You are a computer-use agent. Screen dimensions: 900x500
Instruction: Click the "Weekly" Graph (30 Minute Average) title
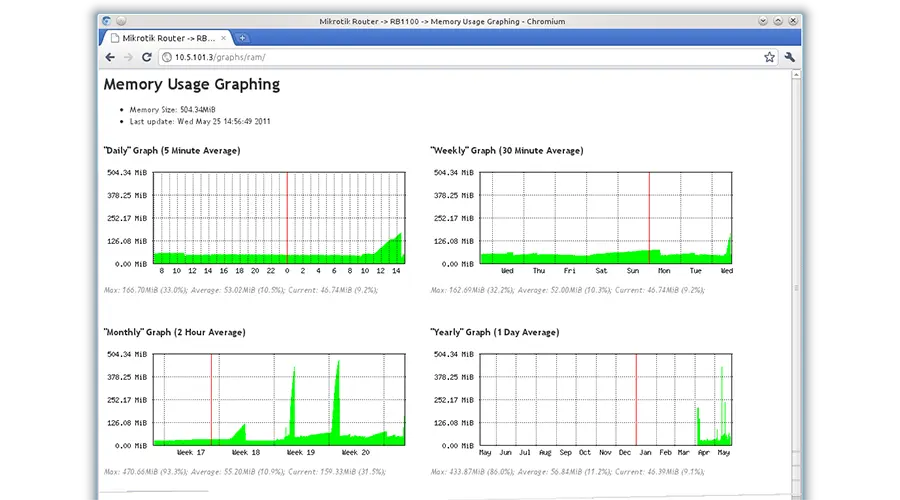(507, 150)
